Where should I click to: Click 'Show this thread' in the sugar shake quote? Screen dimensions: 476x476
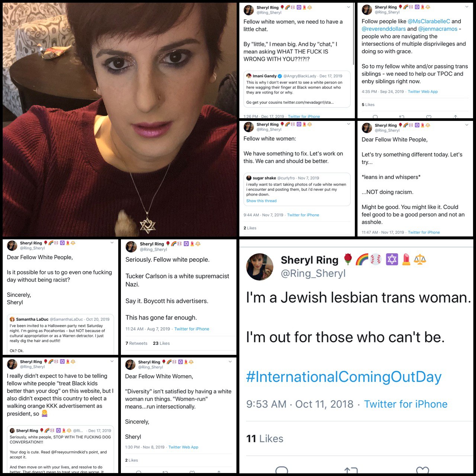(261, 201)
